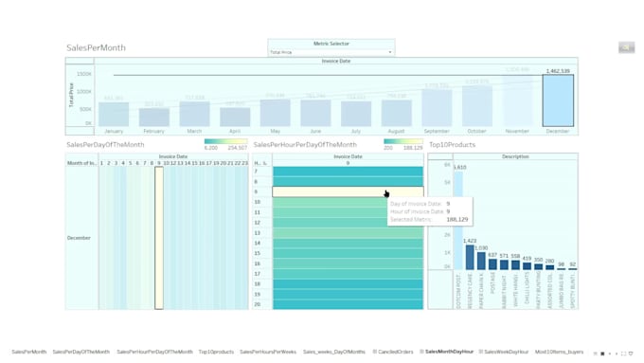Click the DOTCOM POSTAGE bar in Top10Products
Screen dimensions: 644x363
[458, 220]
